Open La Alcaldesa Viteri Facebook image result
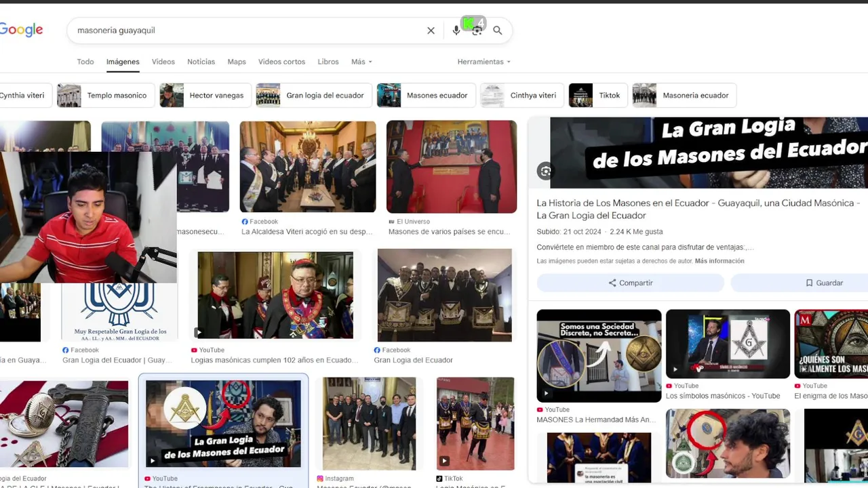The height and width of the screenshot is (488, 868). pos(308,167)
